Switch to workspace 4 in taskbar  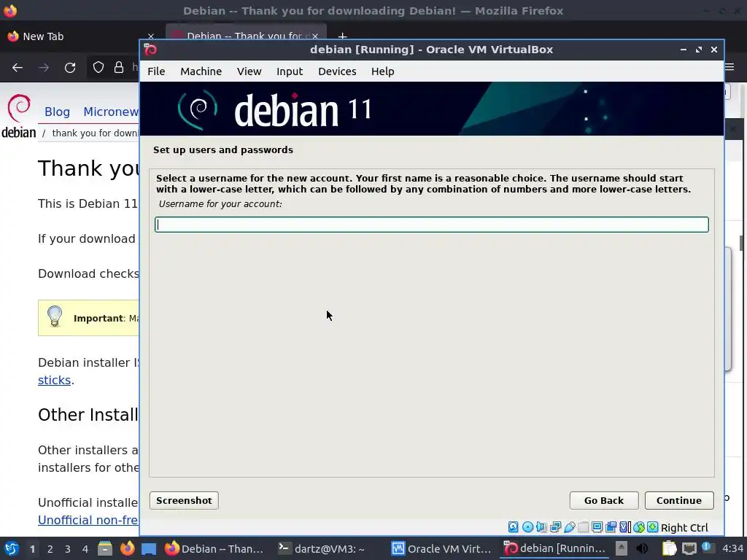(x=85, y=549)
